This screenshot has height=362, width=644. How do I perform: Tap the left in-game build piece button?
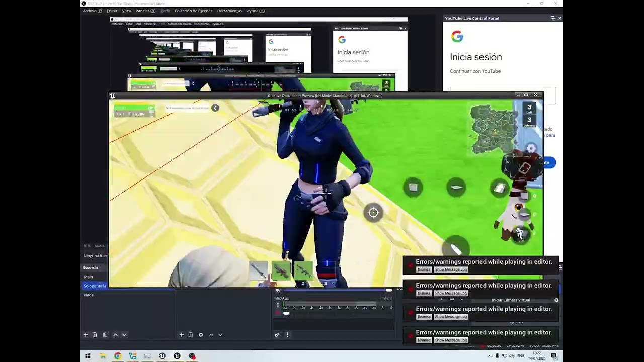click(x=413, y=188)
